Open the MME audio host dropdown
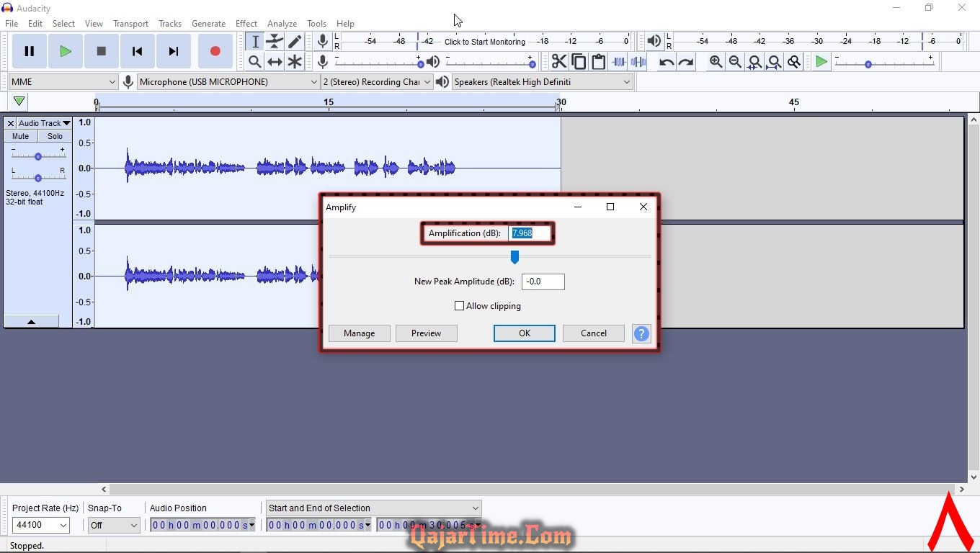The width and height of the screenshot is (980, 553). [x=63, y=82]
